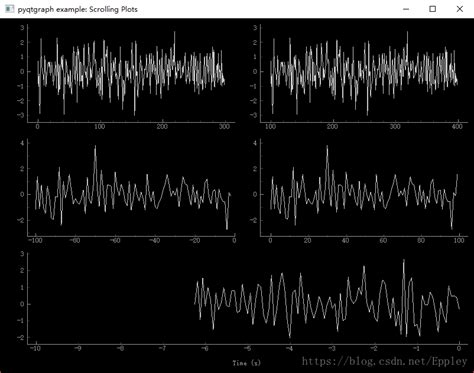The image size is (474, 373).
Task: Maximize the Scrolling Plots window
Action: (x=432, y=9)
